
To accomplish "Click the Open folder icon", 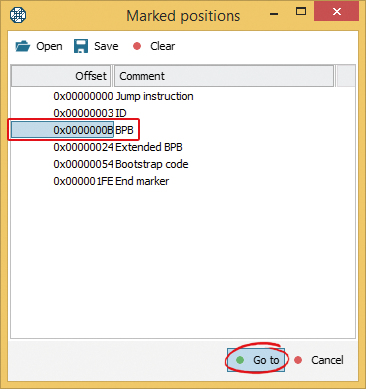I will click(x=23, y=46).
